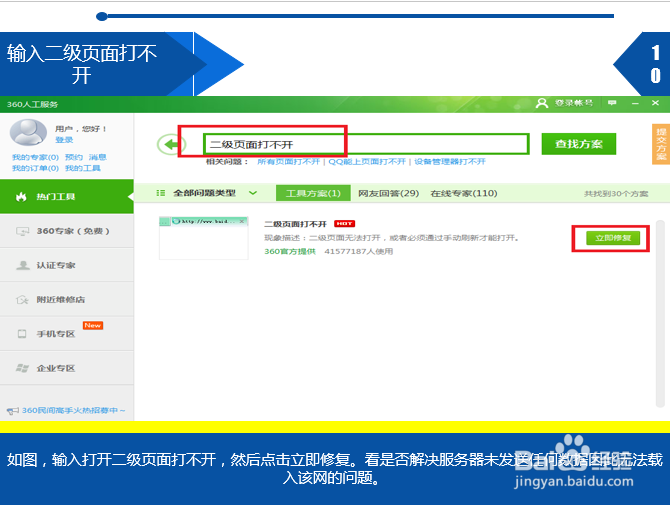
Task: Open 我的订单(0) link
Action: coord(35,168)
